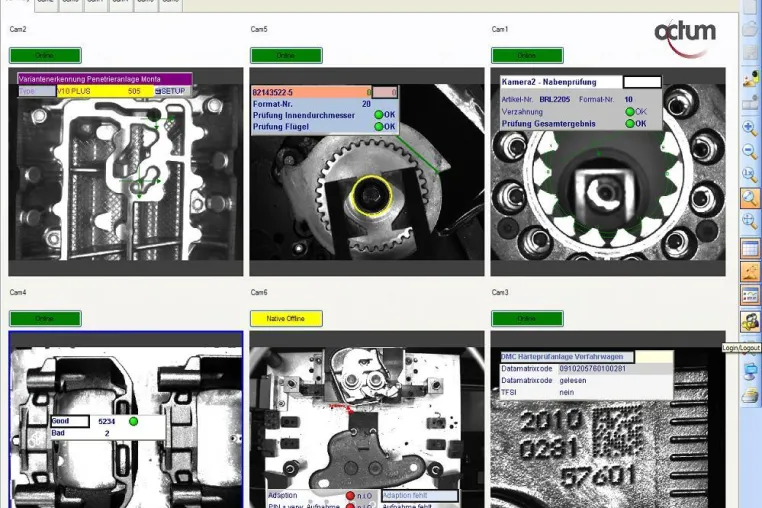Viewport: 762px width, 508px height.
Task: Click the Good counter field in Cam4
Action: tap(70, 421)
